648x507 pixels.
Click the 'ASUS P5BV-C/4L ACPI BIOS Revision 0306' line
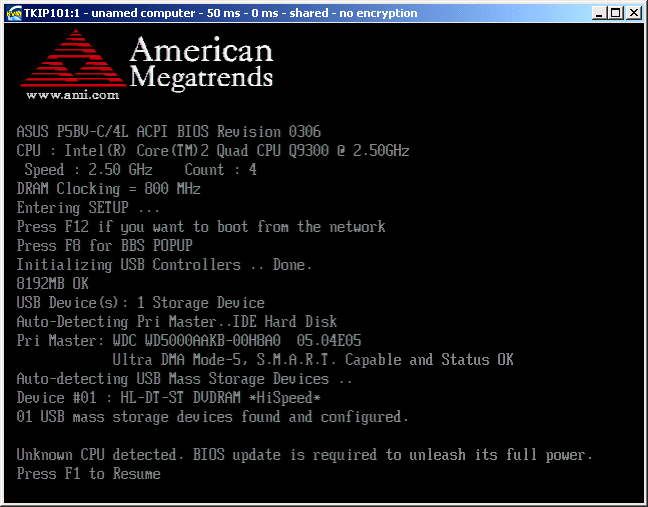[x=169, y=131]
